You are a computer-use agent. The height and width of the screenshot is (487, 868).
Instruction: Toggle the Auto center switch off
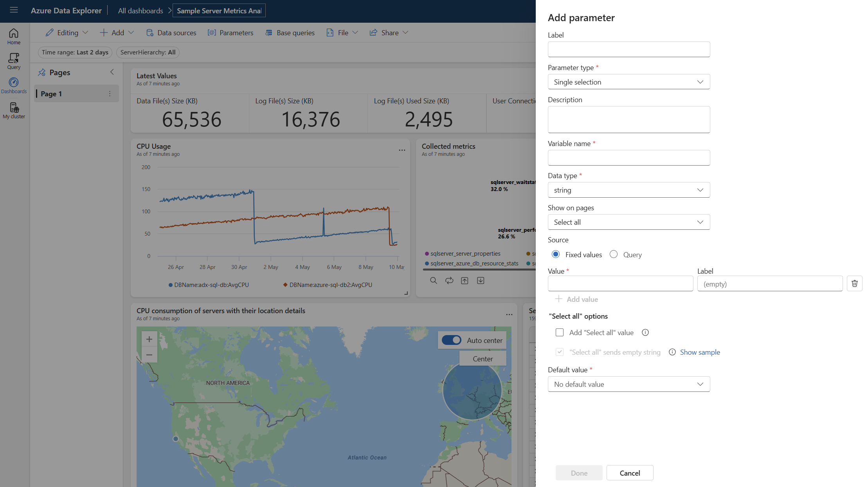(452, 340)
